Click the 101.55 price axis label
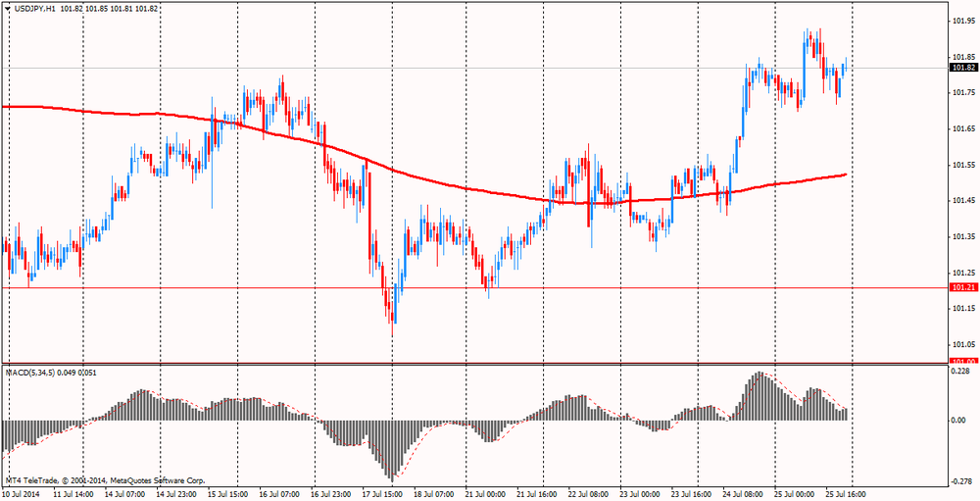The image size is (980, 501). click(x=963, y=165)
